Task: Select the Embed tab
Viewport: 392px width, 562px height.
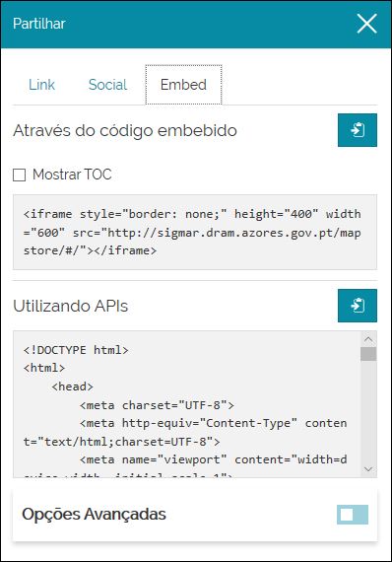Action: pos(183,85)
